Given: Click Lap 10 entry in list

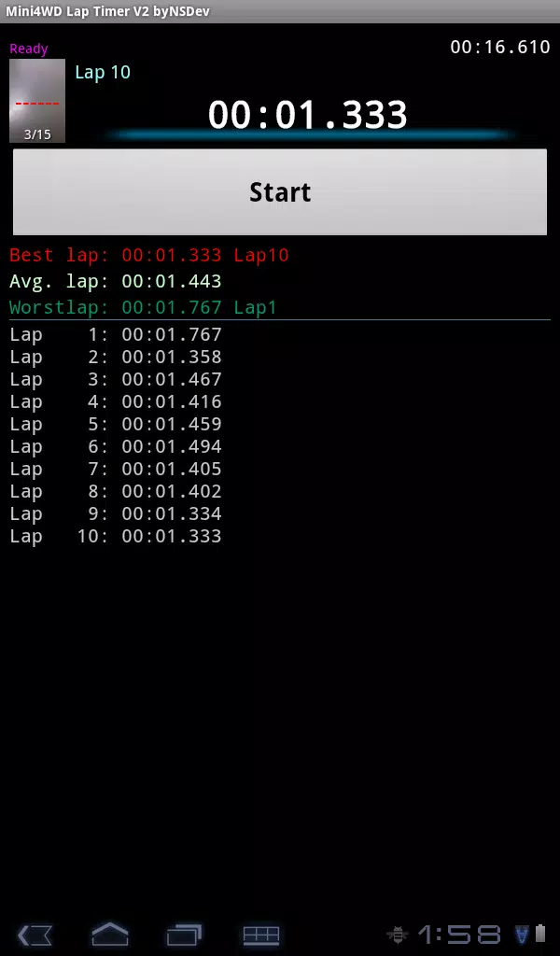Looking at the screenshot, I should coord(116,536).
